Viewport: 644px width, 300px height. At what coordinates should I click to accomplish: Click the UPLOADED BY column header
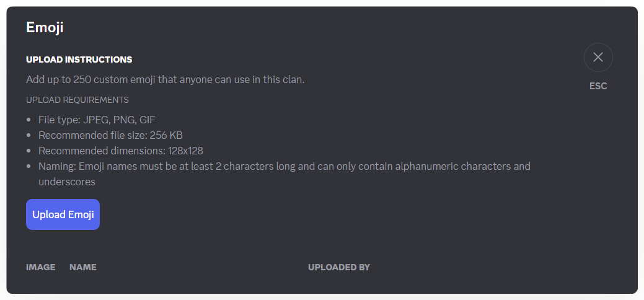point(338,267)
